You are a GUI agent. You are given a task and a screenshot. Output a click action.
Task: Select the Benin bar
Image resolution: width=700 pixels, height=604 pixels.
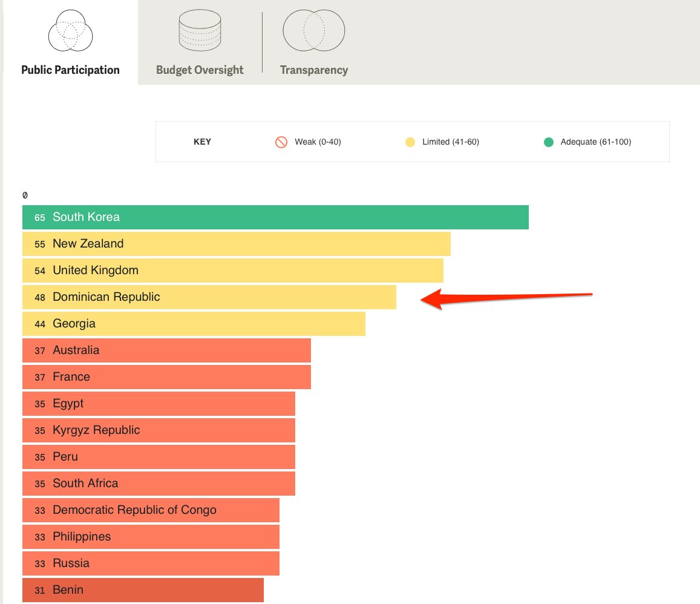[143, 590]
